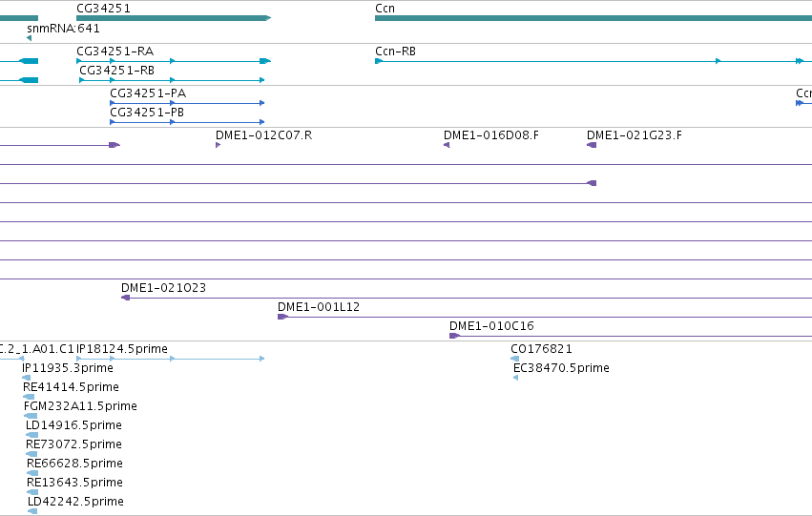Click the RE73072.5prime arrow glyph
The image size is (812, 516).
tap(31, 454)
